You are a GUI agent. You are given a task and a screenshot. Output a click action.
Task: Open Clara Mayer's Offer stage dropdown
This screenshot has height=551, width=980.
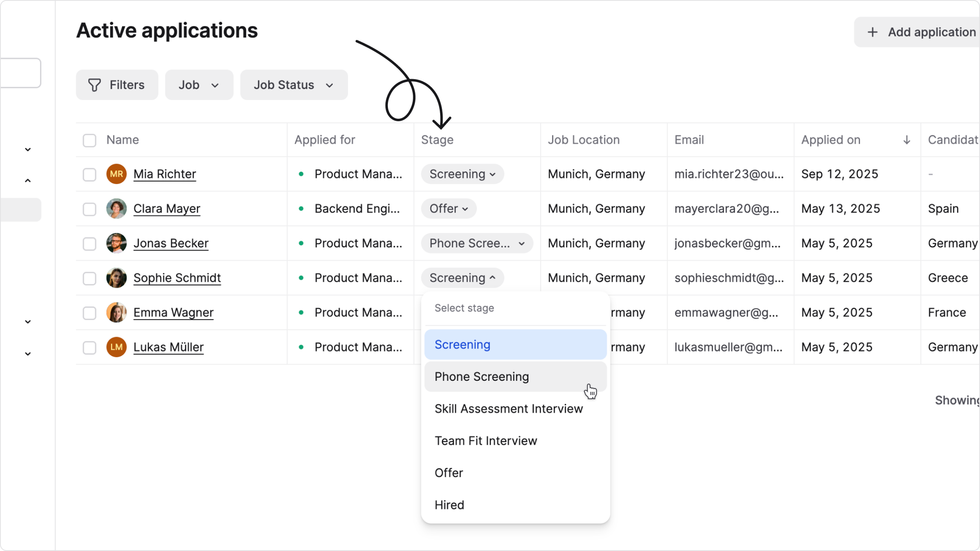click(448, 209)
